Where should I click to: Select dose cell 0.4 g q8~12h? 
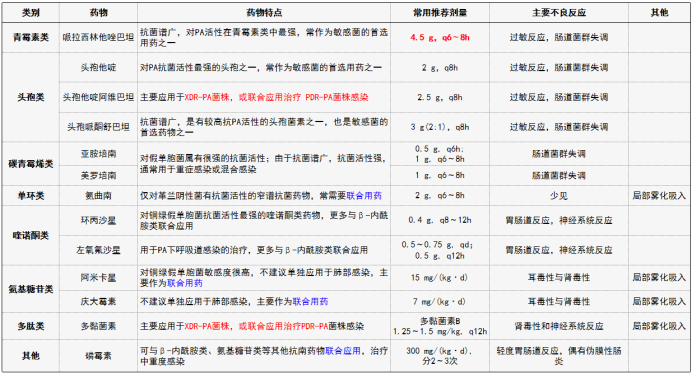tap(440, 220)
